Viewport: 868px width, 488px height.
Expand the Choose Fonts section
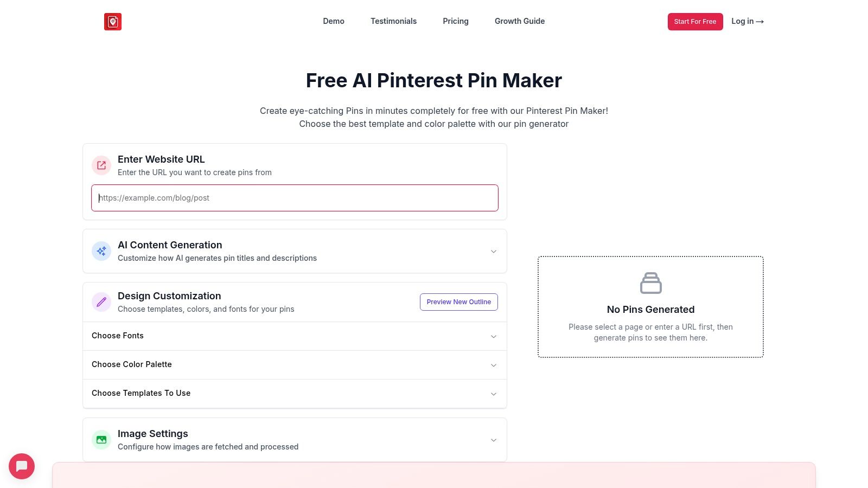pyautogui.click(x=493, y=336)
